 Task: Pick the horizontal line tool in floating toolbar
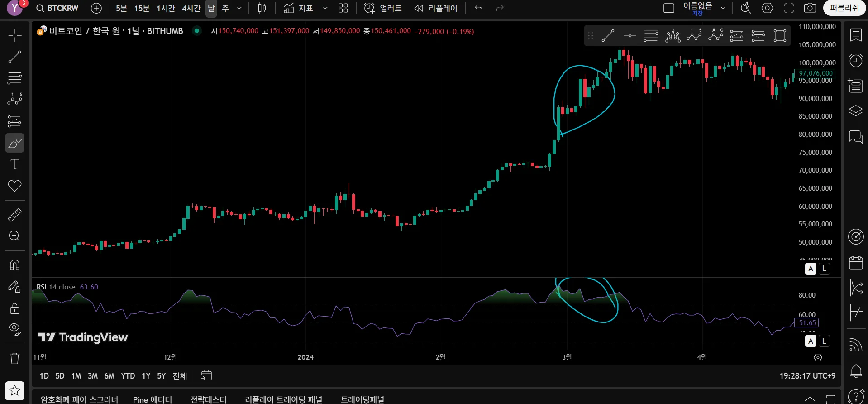pyautogui.click(x=630, y=35)
